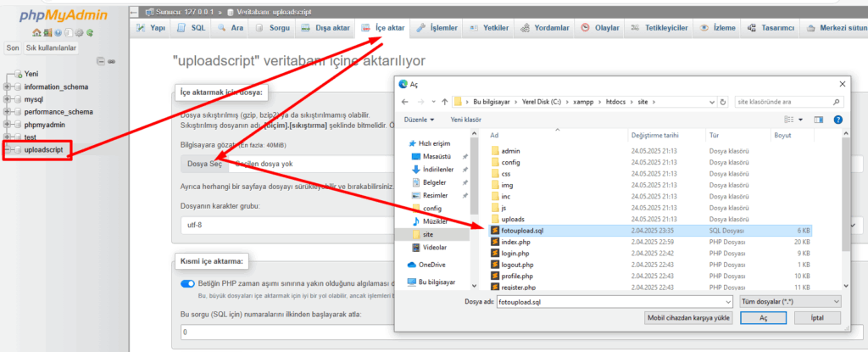Collapse all tree items minus icon
The image size is (868, 352).
pos(101,61)
